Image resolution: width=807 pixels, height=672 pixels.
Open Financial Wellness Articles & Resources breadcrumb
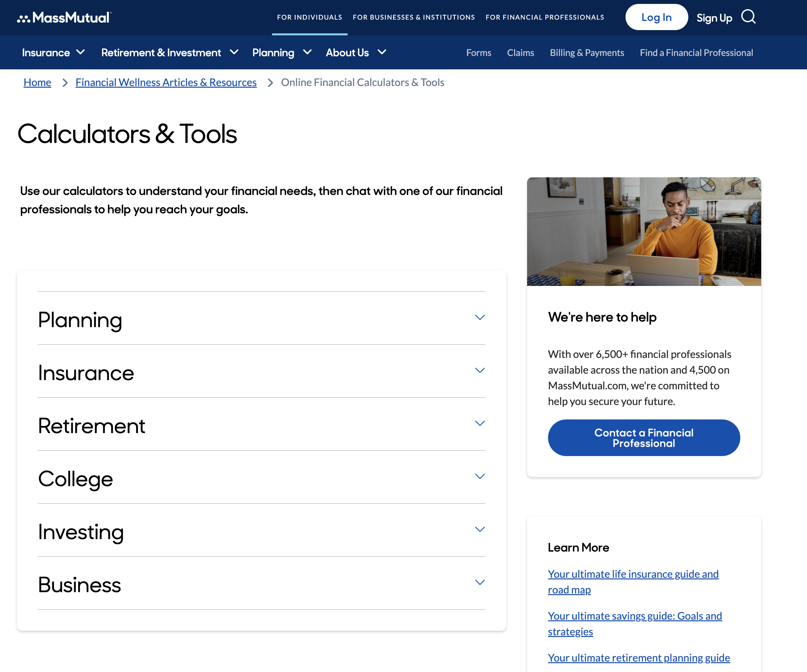pos(166,82)
